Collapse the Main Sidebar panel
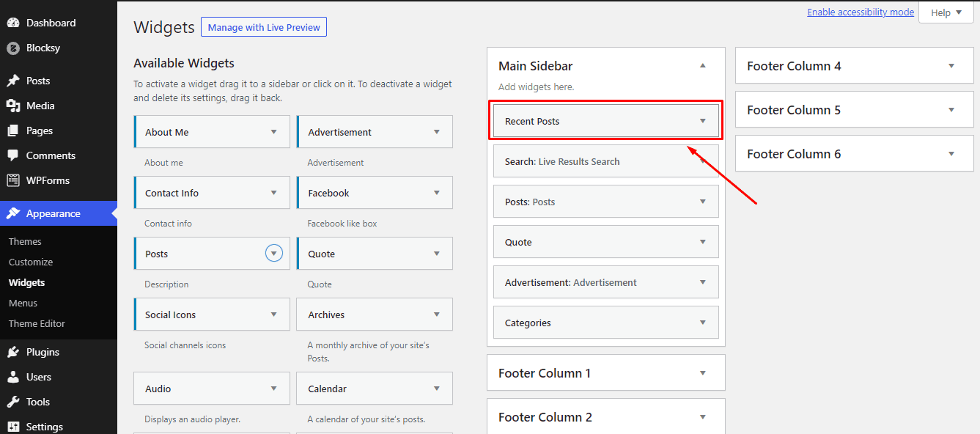 click(702, 66)
